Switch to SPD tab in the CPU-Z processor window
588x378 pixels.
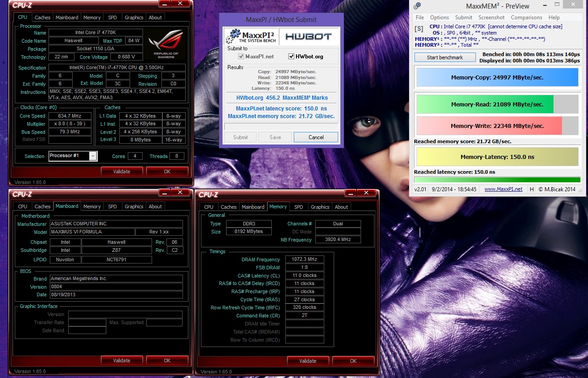[113, 18]
